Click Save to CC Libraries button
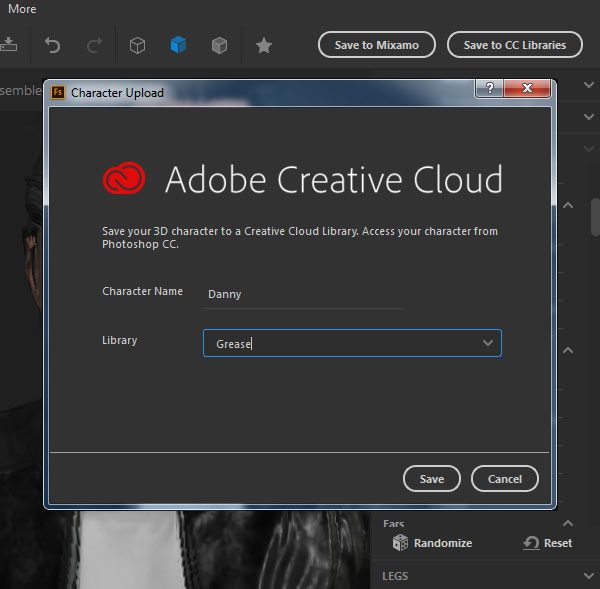 click(515, 45)
